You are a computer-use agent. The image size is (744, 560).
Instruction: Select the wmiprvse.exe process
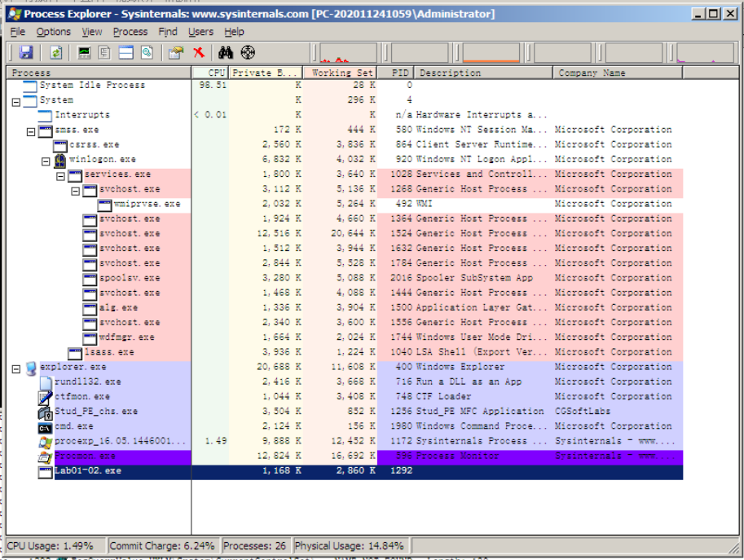click(345, 204)
